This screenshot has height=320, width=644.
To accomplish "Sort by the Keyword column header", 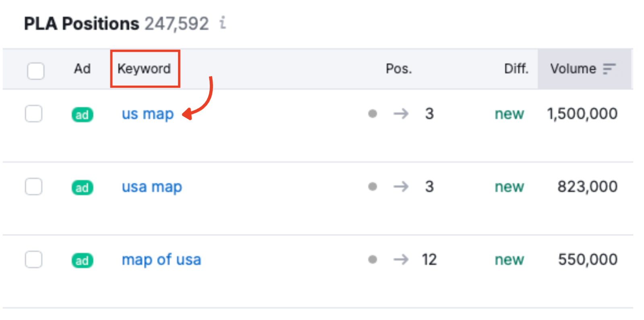I will tap(144, 69).
